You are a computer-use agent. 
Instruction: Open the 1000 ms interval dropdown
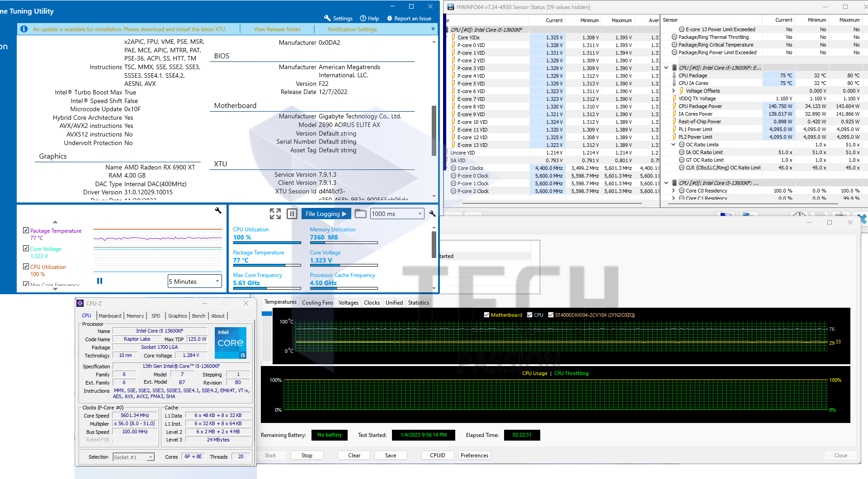coord(397,214)
